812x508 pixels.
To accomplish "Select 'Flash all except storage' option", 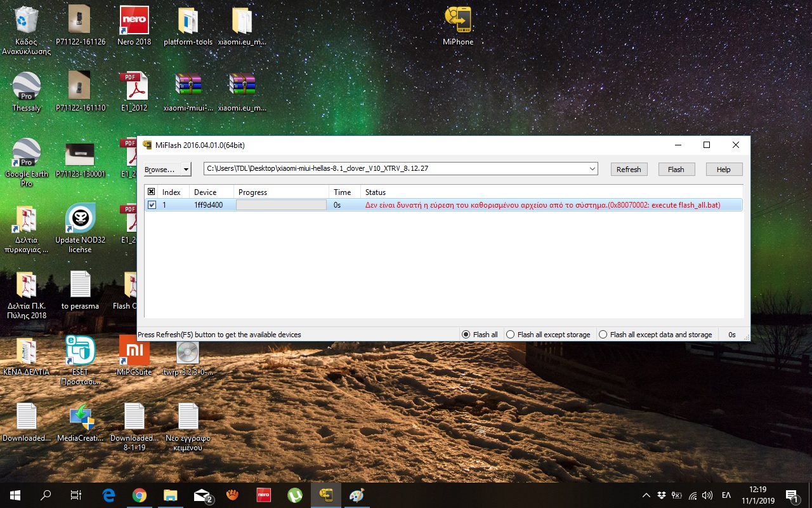I will (511, 335).
